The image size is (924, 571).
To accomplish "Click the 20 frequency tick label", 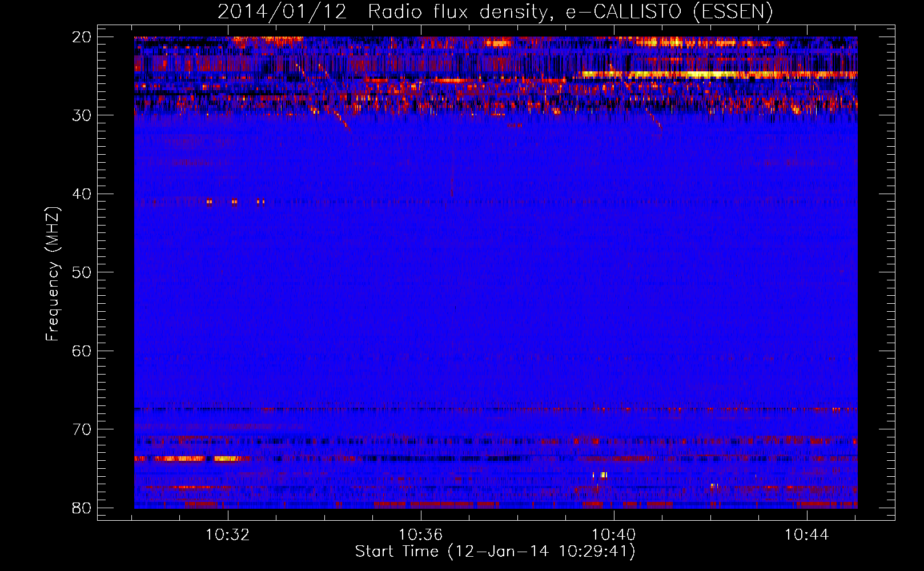I will (x=82, y=37).
